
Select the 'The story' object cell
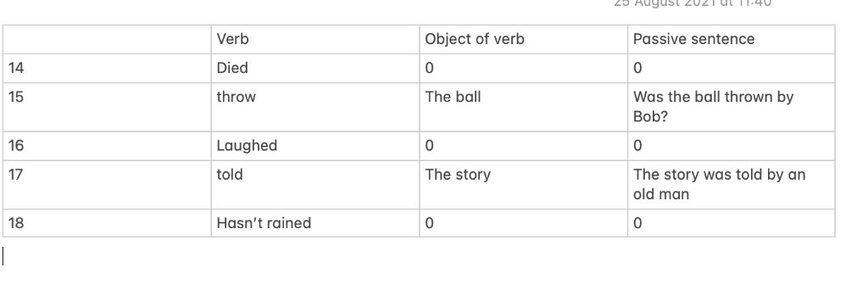524,185
